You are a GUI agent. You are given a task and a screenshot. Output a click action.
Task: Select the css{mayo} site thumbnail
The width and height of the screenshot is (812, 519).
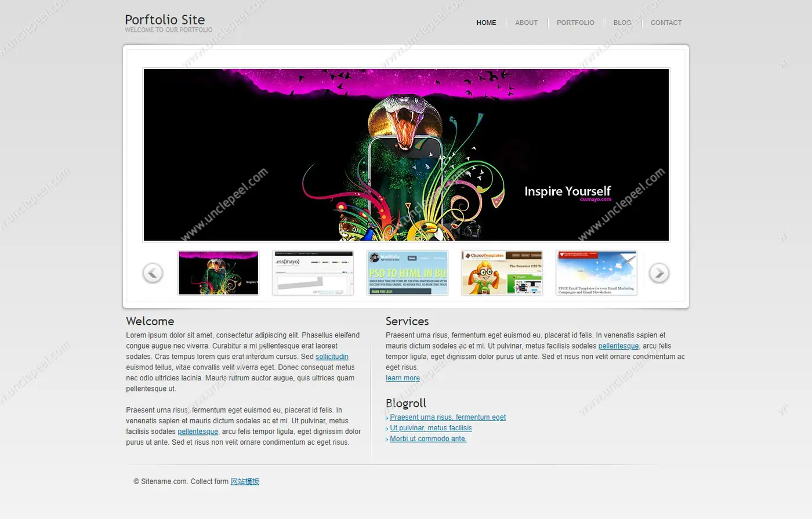313,273
